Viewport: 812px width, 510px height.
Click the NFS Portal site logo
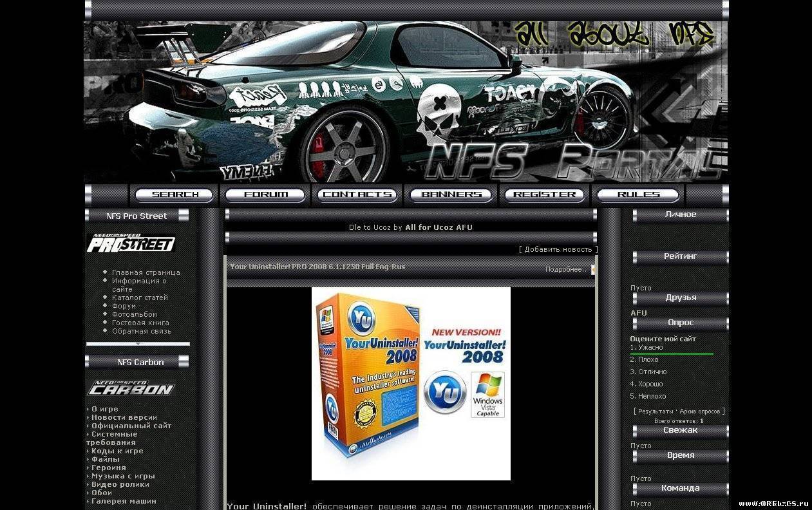pyautogui.click(x=572, y=161)
